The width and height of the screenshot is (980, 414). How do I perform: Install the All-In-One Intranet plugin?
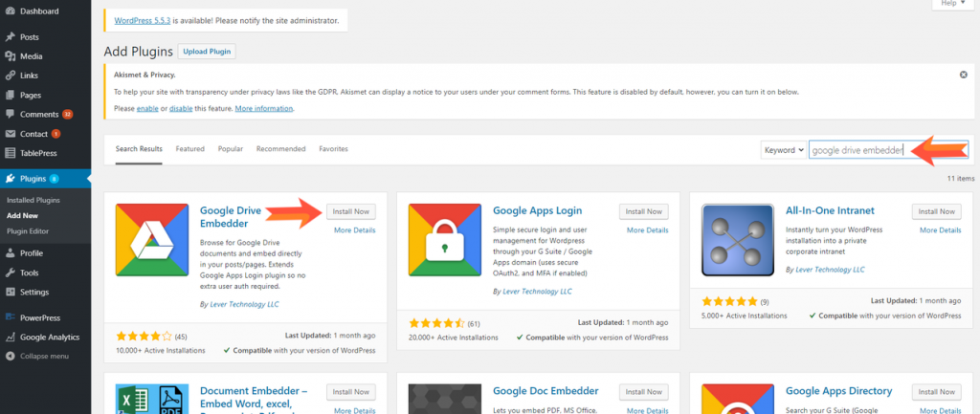tap(937, 211)
